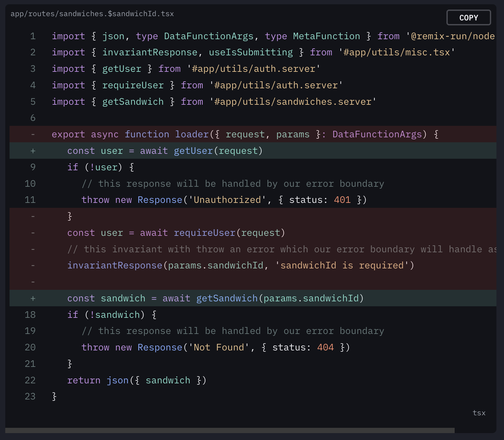Click the invariantResponse import on line 2
504x440 pixels.
150,52
